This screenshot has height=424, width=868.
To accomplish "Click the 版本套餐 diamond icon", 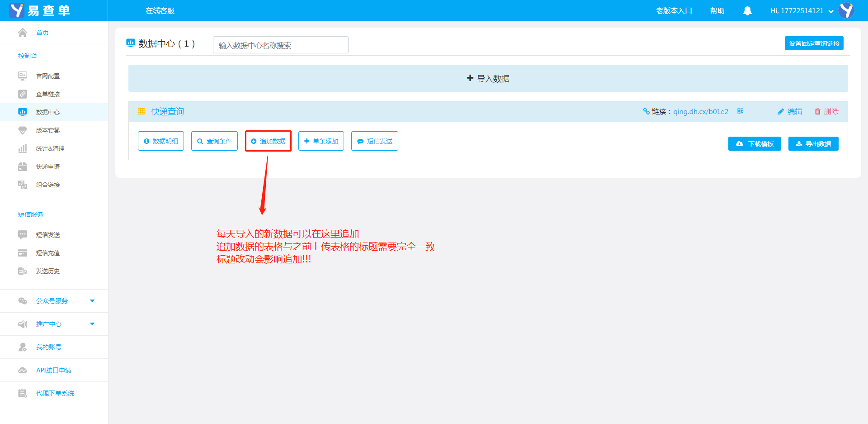I will pos(23,130).
